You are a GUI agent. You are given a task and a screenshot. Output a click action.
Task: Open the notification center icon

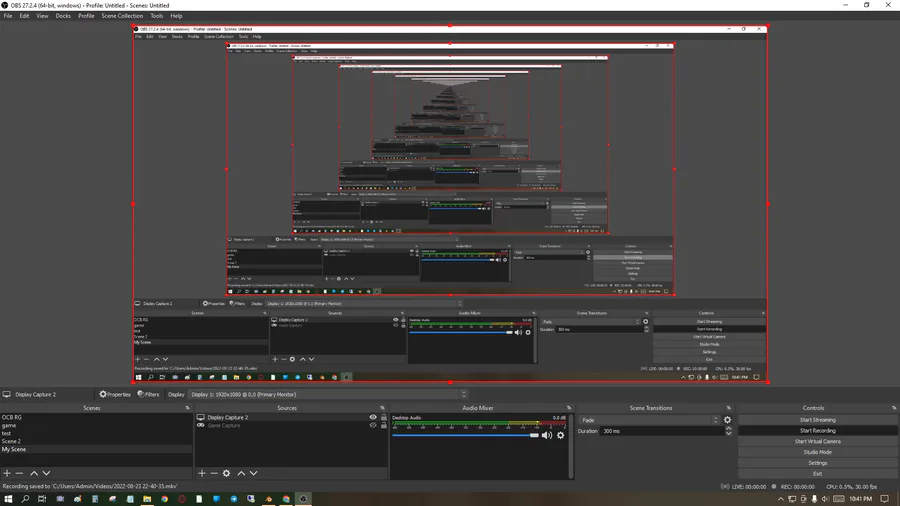(x=885, y=499)
